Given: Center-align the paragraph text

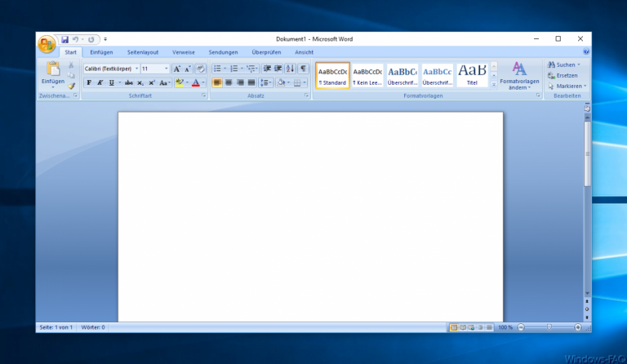Looking at the screenshot, I should pyautogui.click(x=229, y=82).
